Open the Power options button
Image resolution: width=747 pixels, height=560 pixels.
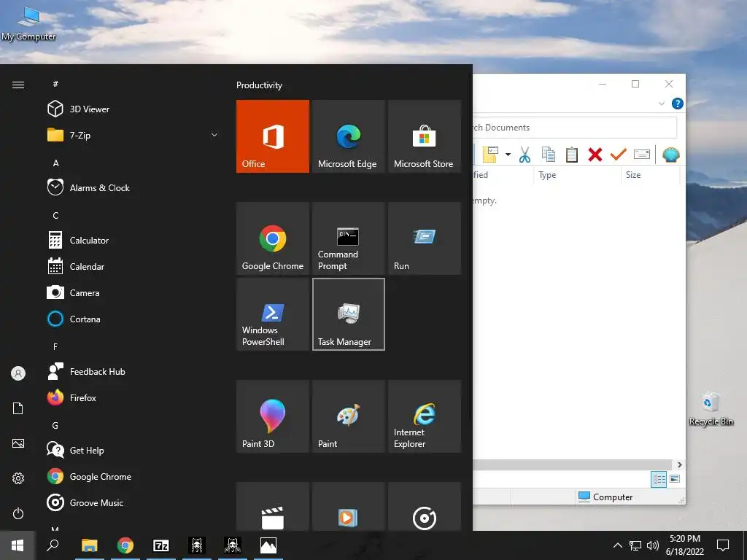point(18,513)
